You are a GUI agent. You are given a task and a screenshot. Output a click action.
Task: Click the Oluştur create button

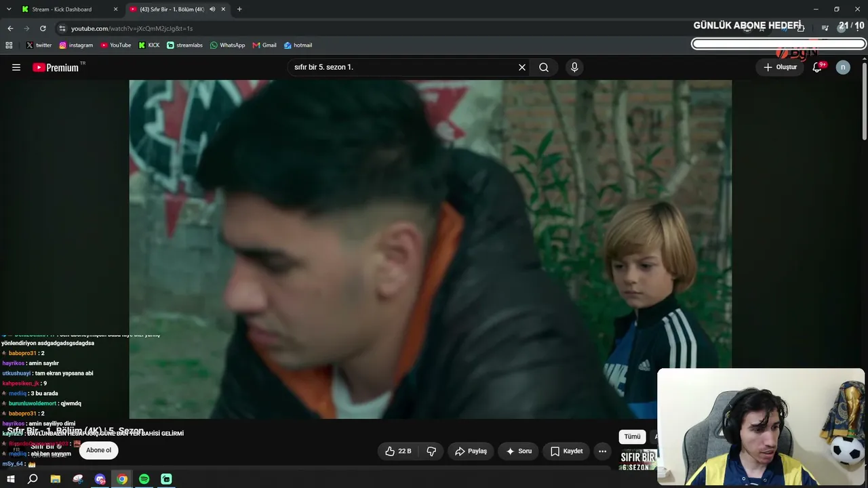coord(780,67)
